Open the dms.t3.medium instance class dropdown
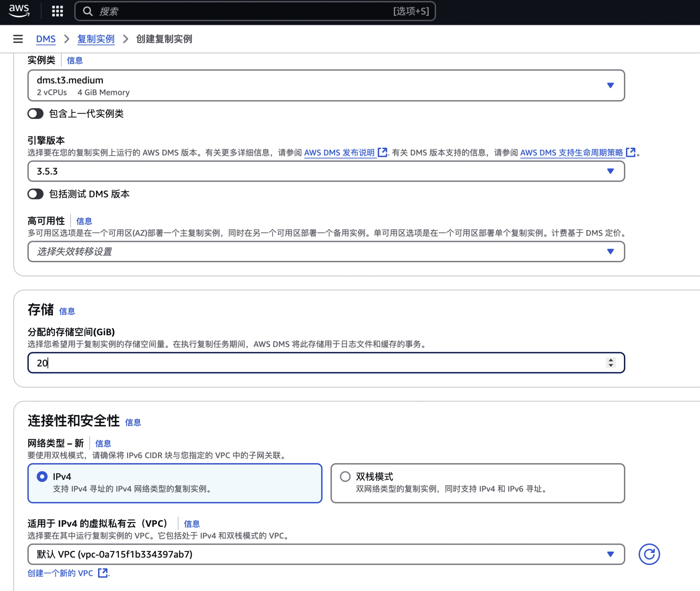The width and height of the screenshot is (700, 591). (326, 85)
